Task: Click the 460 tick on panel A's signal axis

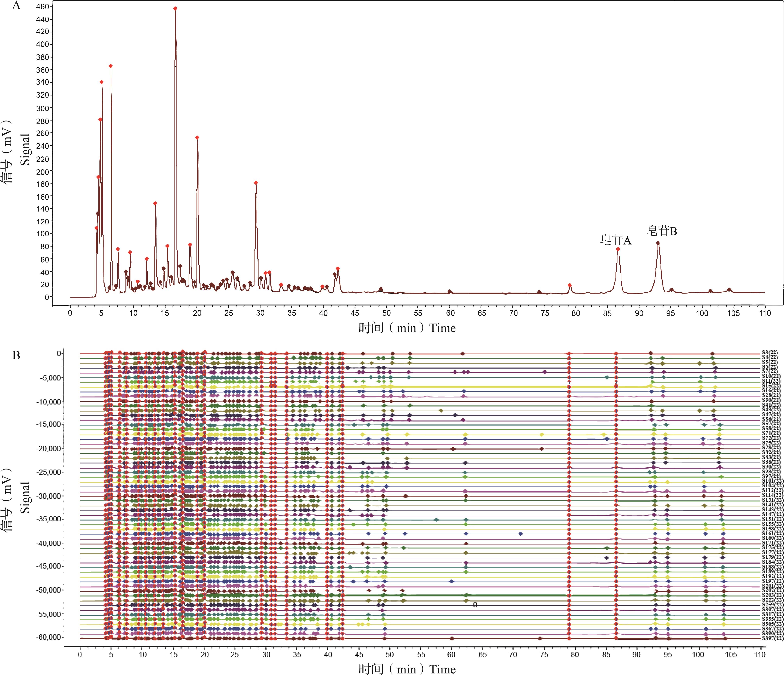Action: [x=43, y=6]
